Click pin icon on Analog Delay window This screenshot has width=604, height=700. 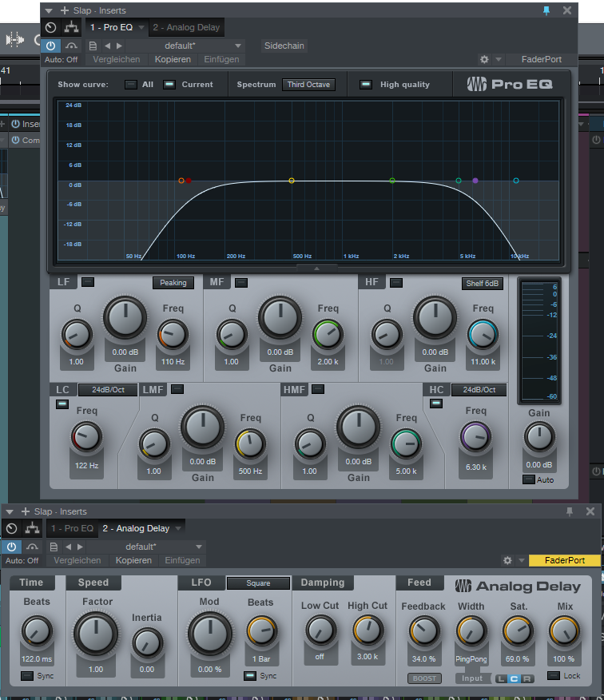570,511
